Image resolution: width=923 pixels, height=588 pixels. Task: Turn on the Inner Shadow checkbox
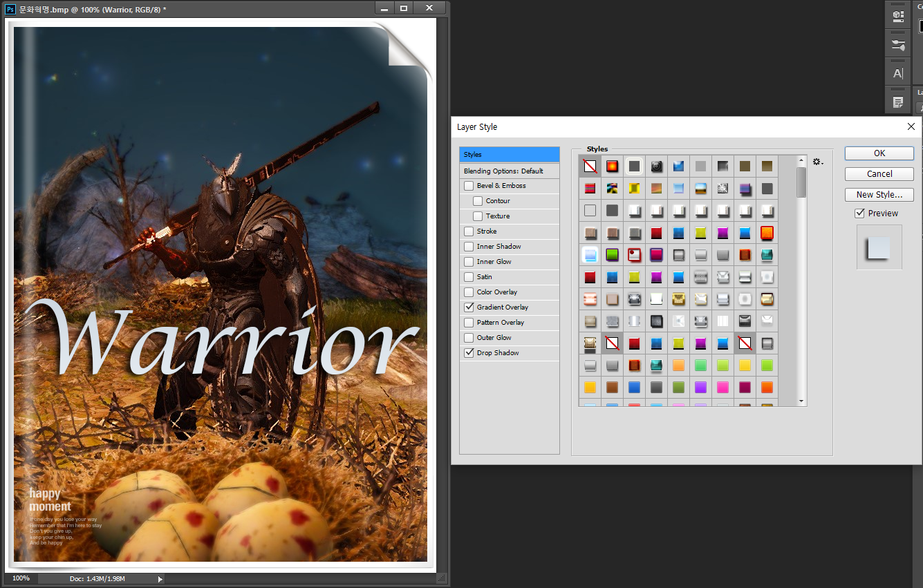469,247
